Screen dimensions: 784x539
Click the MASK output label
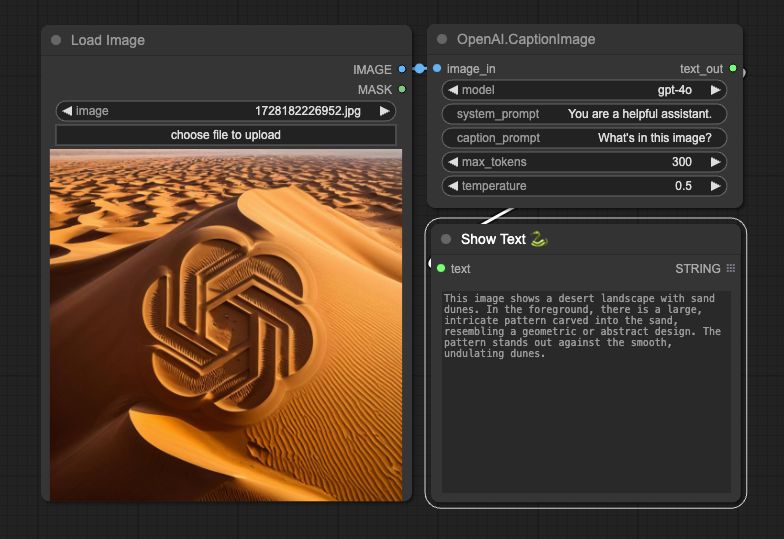click(x=374, y=90)
